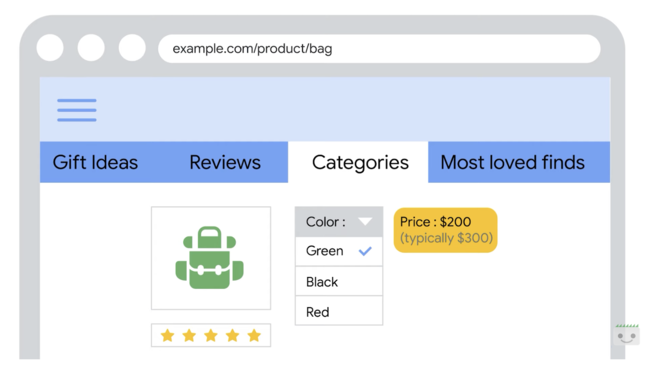
Task: Click the green backpack product icon
Action: [210, 258]
